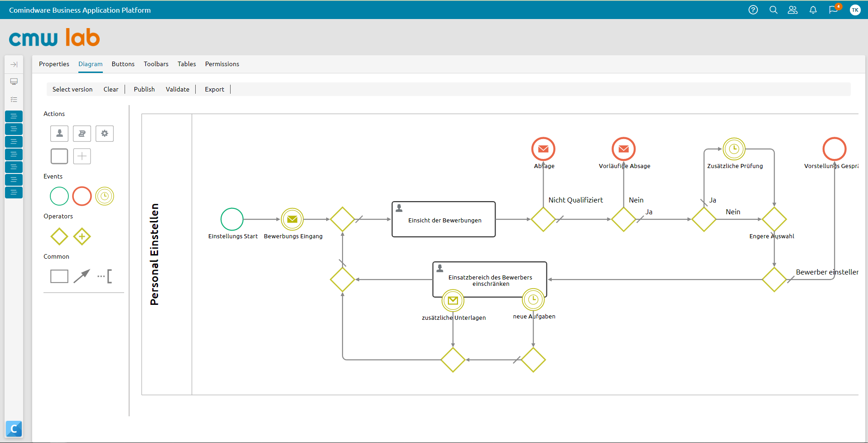Select the Personal Einstellen pool label
Image resolution: width=868 pixels, height=443 pixels.
click(154, 254)
